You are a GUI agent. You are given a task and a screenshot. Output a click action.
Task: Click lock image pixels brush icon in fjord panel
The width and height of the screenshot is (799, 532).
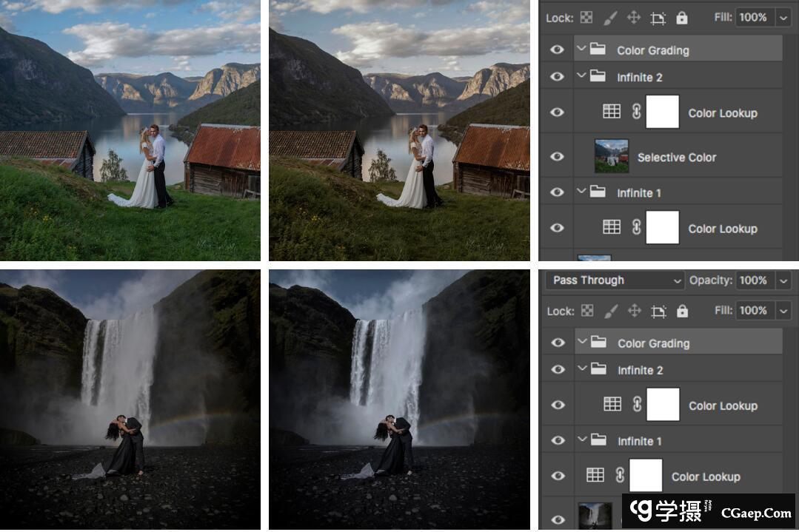(x=610, y=18)
